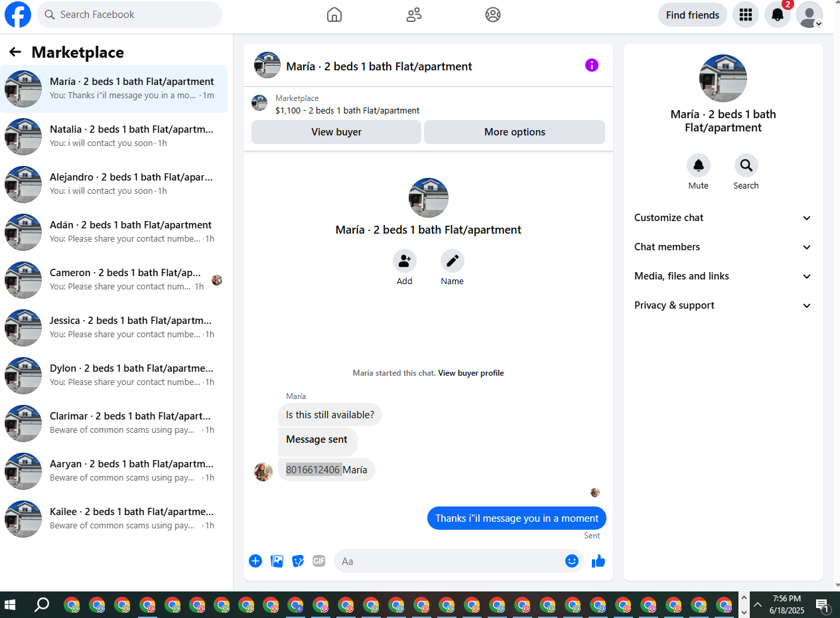Image resolution: width=840 pixels, height=618 pixels.
Task: Open the Aaryan conversation
Action: (113, 471)
